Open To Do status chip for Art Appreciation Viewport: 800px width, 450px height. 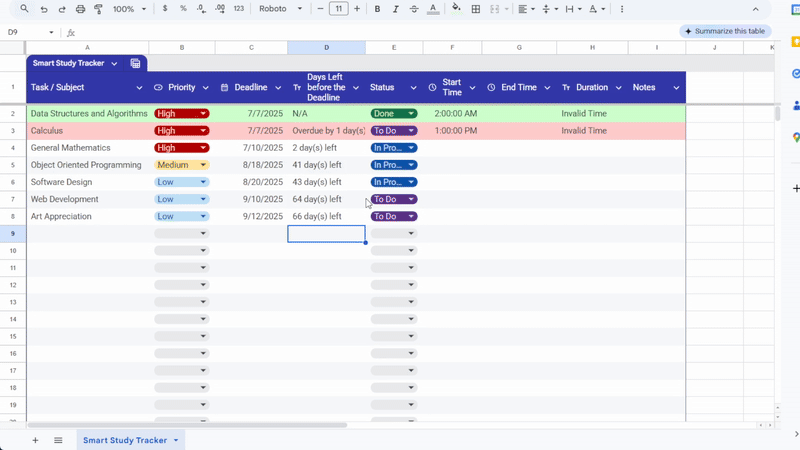pos(394,216)
